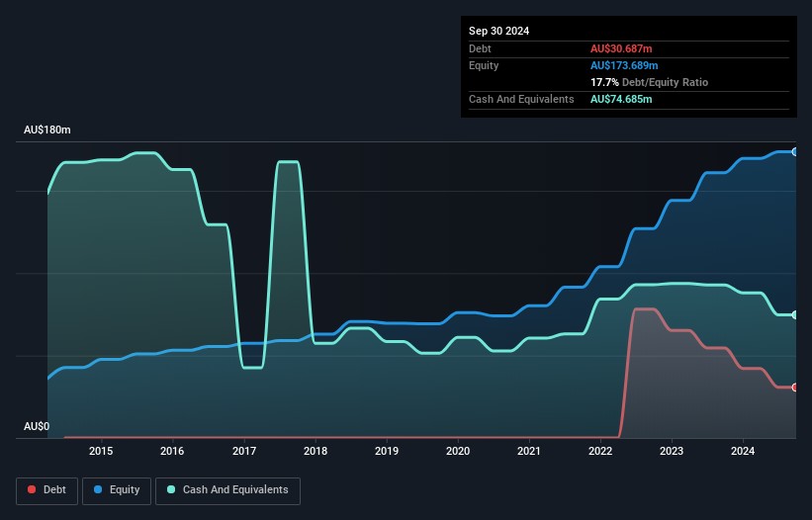Image resolution: width=812 pixels, height=520 pixels.
Task: Click the Cash line end marker
Action: pos(794,315)
